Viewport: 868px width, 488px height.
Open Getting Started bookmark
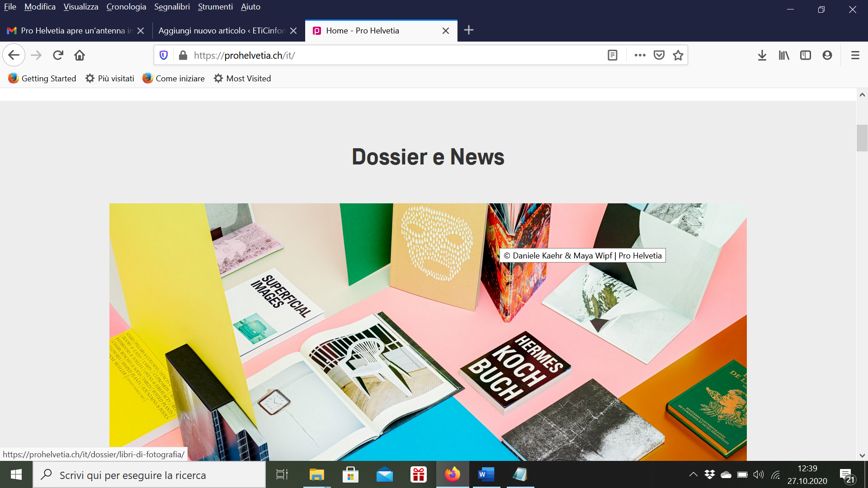42,79
